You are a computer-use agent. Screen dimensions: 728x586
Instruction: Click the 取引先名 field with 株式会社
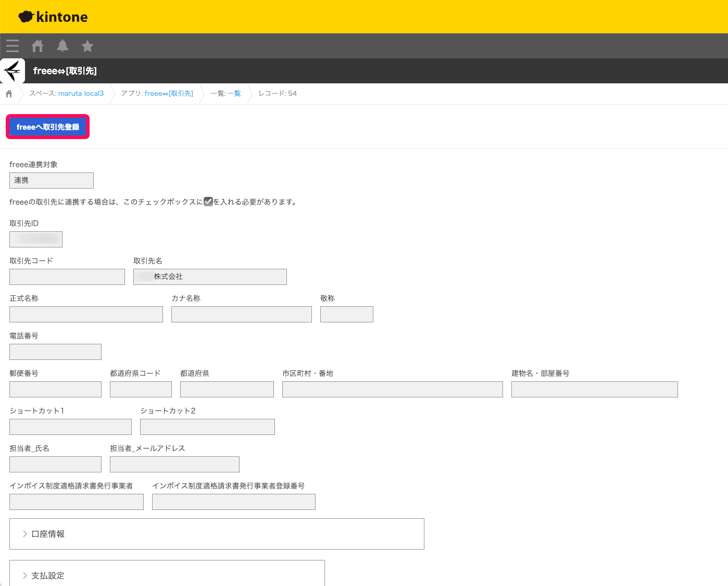coord(210,277)
